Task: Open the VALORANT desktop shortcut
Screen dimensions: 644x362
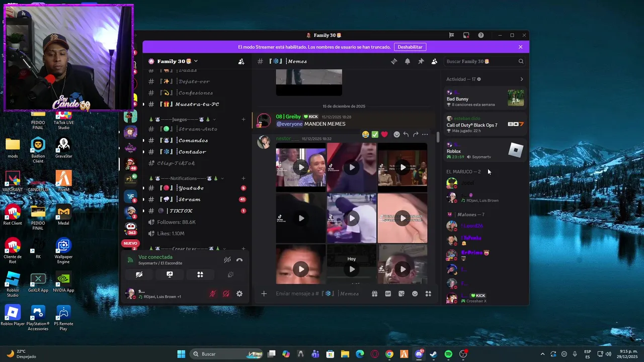Action: tap(13, 182)
